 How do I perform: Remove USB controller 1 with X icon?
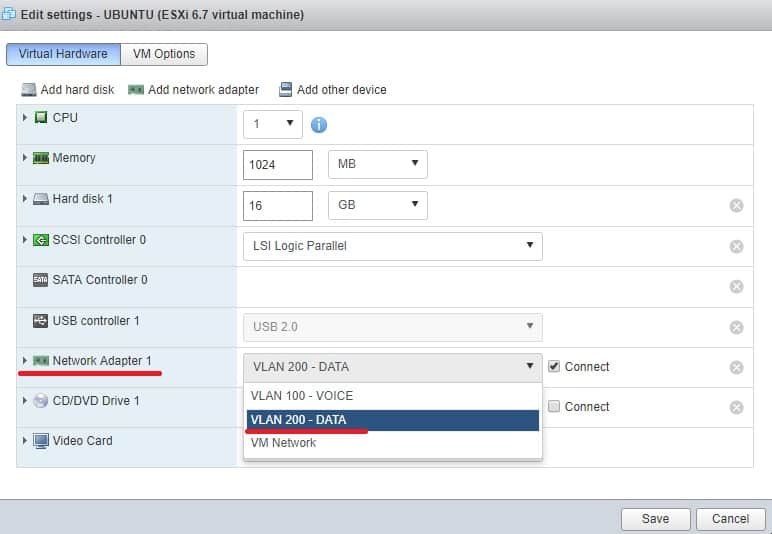pos(736,327)
